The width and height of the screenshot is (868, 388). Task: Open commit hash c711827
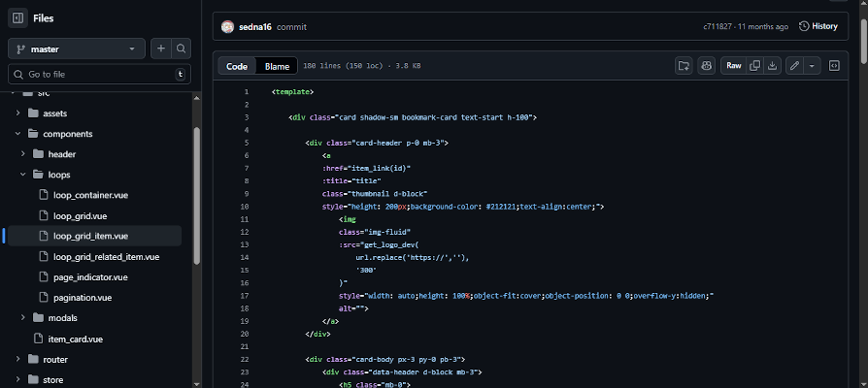(x=718, y=26)
